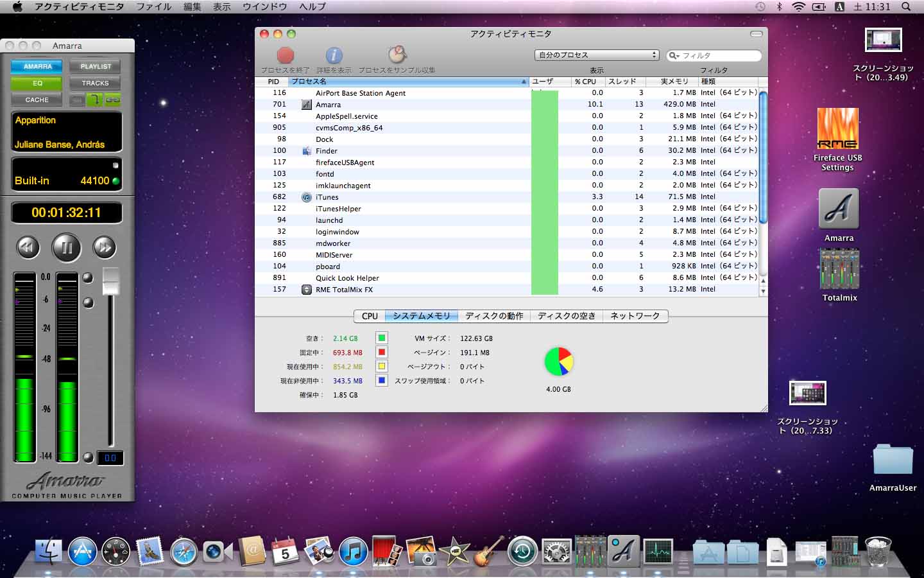The width and height of the screenshot is (924, 578).
Task: Toggle the CACHE button in Amarra
Action: coord(37,100)
